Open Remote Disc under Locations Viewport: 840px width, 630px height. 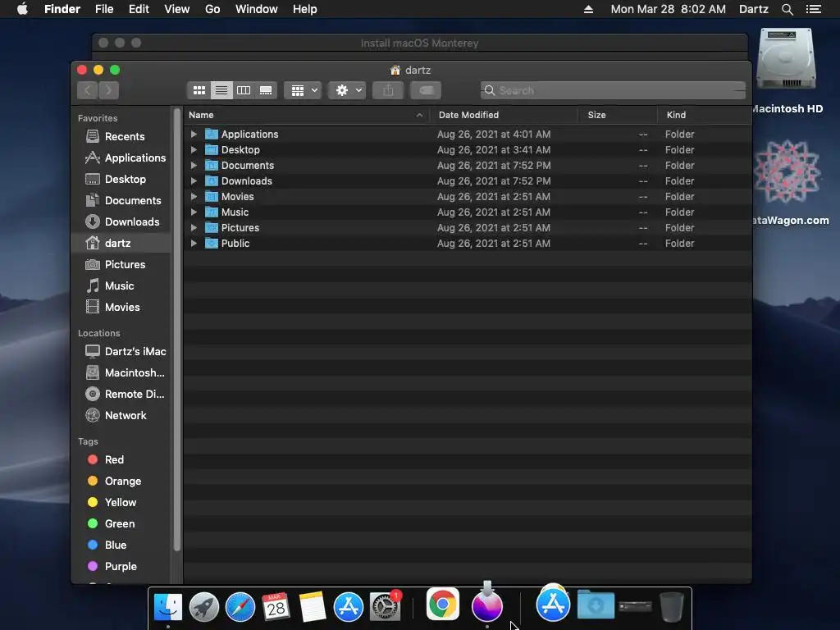[122, 395]
